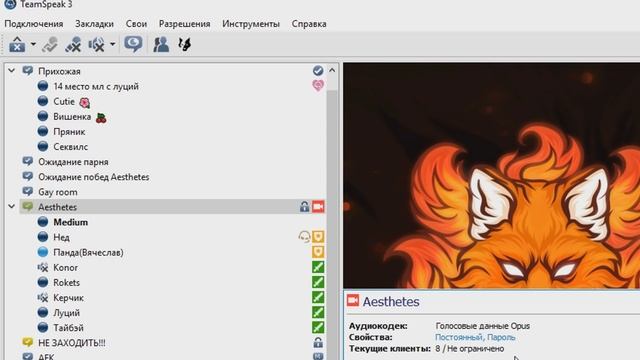Image resolution: width=640 pixels, height=360 pixels.
Task: Open the mute speakers dropdown arrow
Action: click(x=112, y=44)
